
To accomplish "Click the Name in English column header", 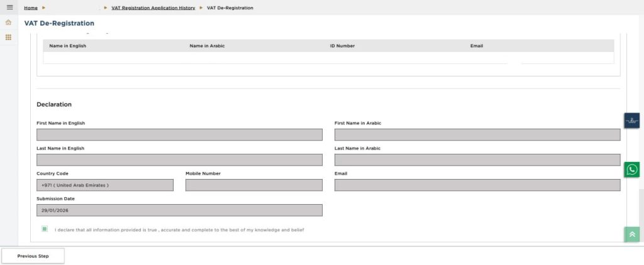I will 68,46.
